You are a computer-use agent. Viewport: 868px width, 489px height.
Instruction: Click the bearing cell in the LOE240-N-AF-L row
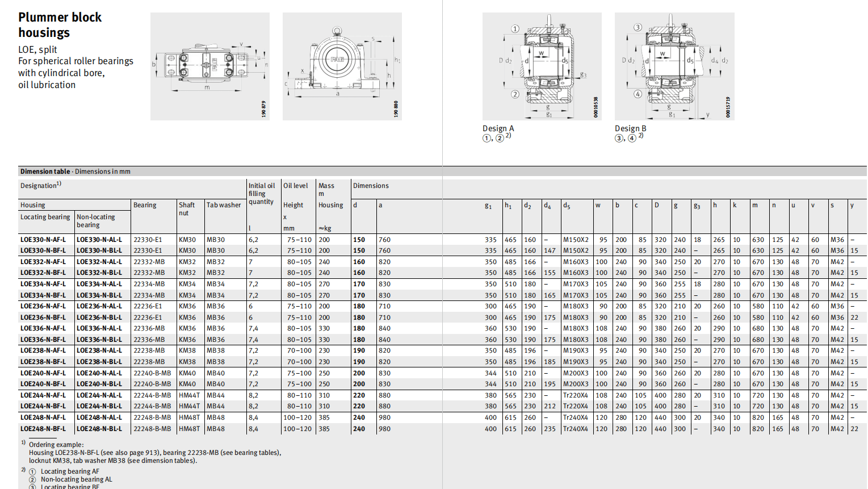pyautogui.click(x=152, y=373)
